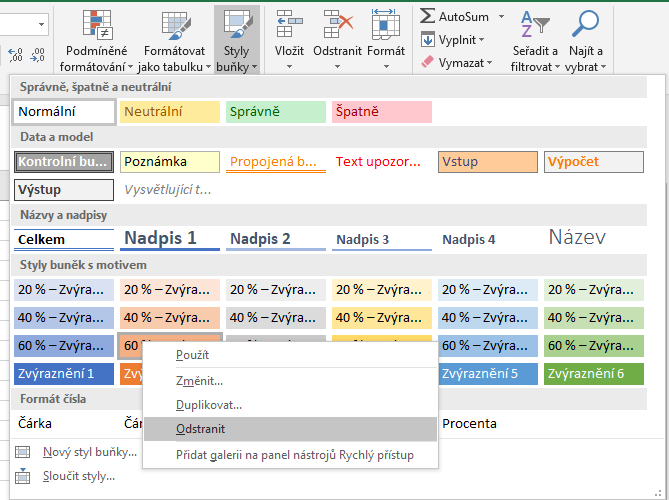Apply the Nadpis 1 style

pos(170,239)
